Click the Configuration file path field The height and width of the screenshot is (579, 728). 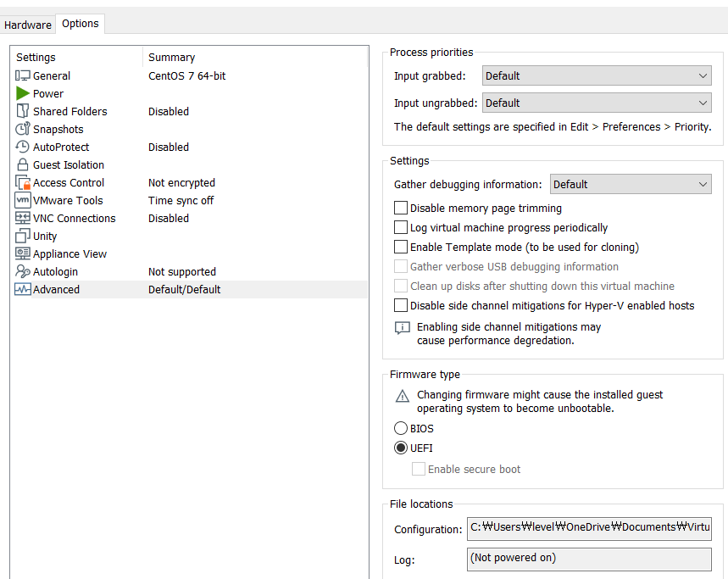point(589,529)
